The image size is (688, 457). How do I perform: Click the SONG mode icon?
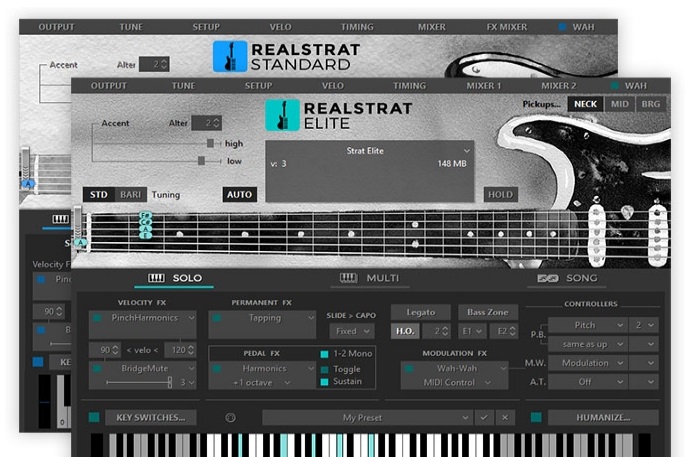tap(547, 278)
